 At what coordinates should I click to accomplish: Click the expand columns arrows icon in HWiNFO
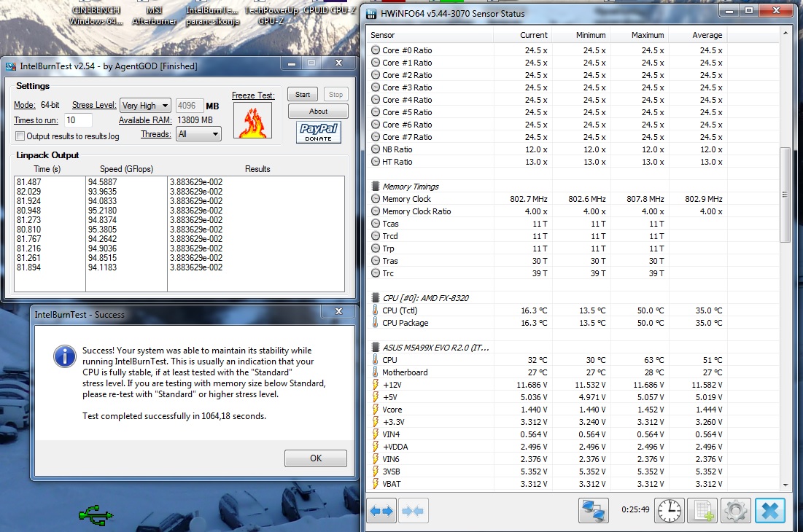click(x=382, y=511)
